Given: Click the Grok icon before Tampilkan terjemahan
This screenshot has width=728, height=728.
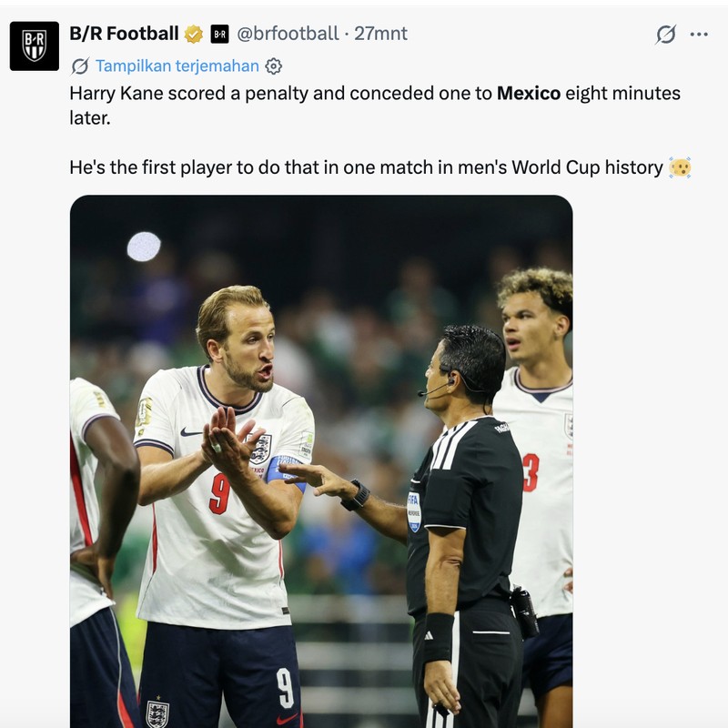Looking at the screenshot, I should click(80, 66).
